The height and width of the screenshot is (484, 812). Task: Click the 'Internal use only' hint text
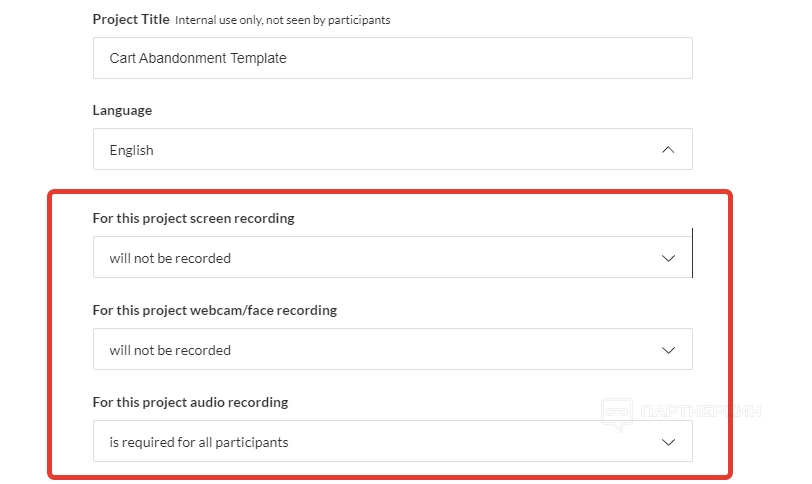[282, 20]
